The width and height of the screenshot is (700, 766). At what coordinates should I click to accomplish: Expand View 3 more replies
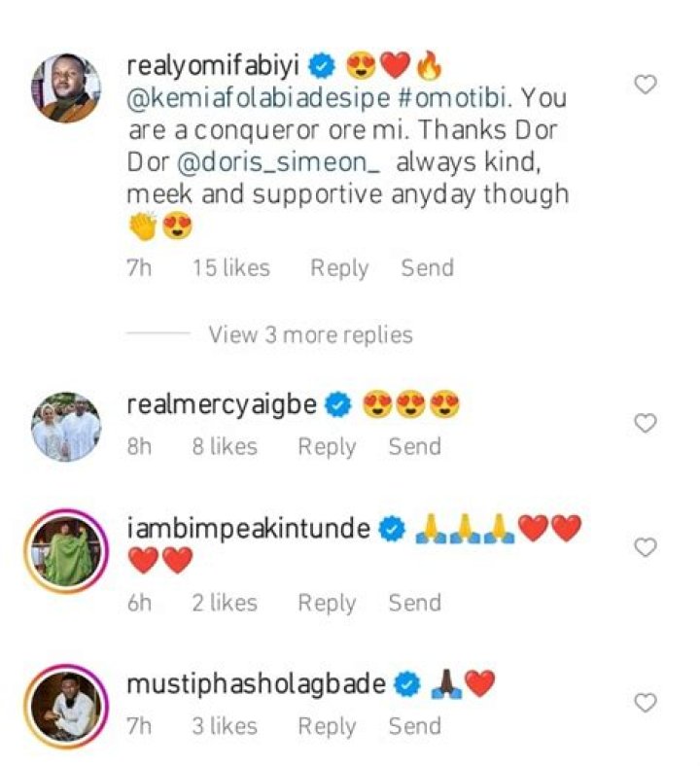click(x=310, y=335)
